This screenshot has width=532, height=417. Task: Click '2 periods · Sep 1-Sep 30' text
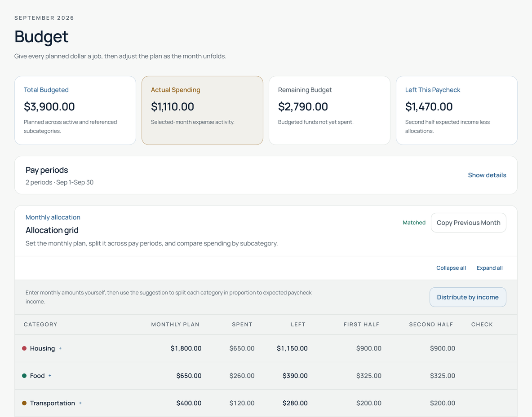(59, 182)
